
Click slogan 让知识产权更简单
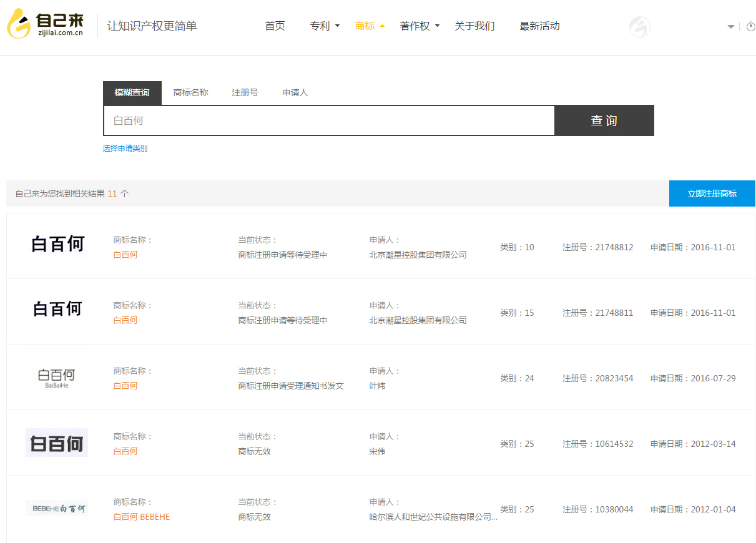[152, 26]
